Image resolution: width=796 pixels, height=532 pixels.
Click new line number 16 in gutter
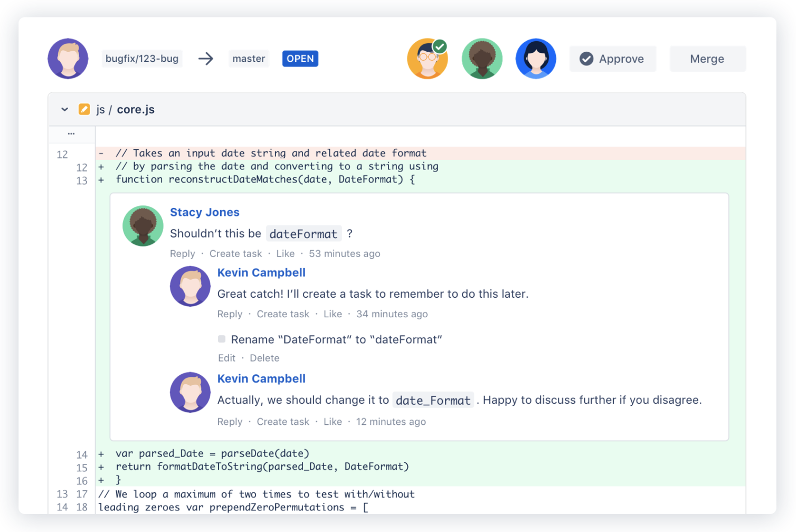(82, 481)
